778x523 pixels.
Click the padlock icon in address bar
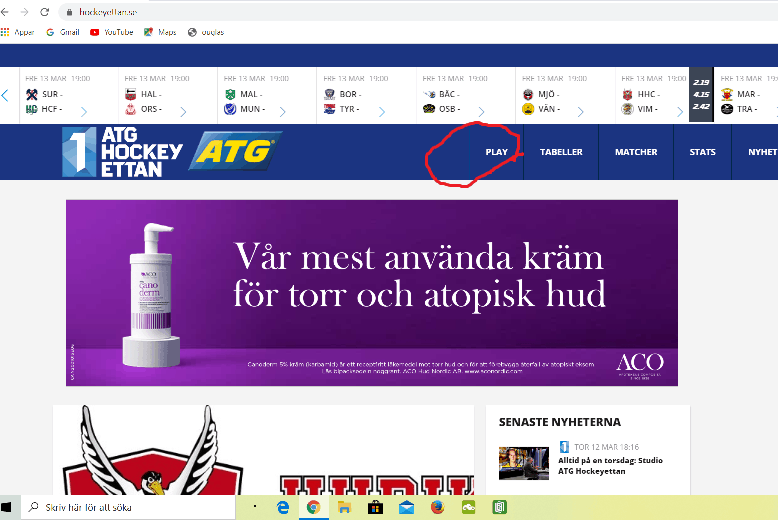click(69, 12)
